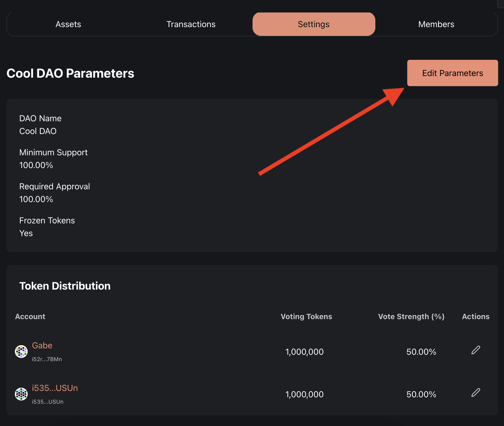
Task: Select the Minimum Support label
Action: (x=53, y=152)
